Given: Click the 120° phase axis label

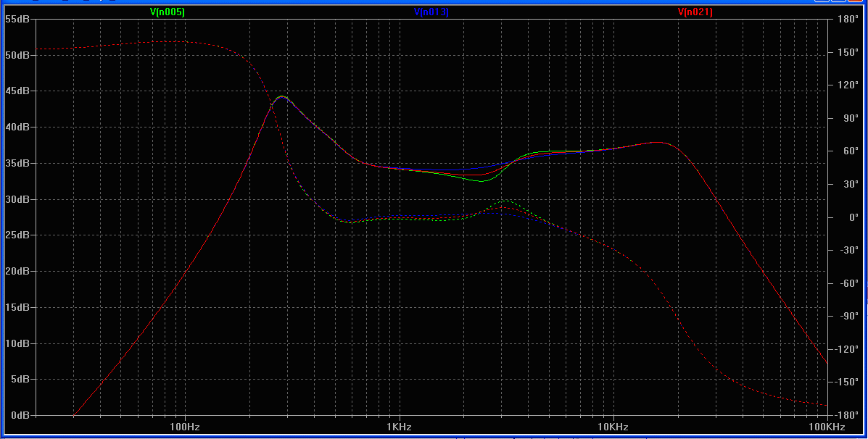Looking at the screenshot, I should point(848,85).
